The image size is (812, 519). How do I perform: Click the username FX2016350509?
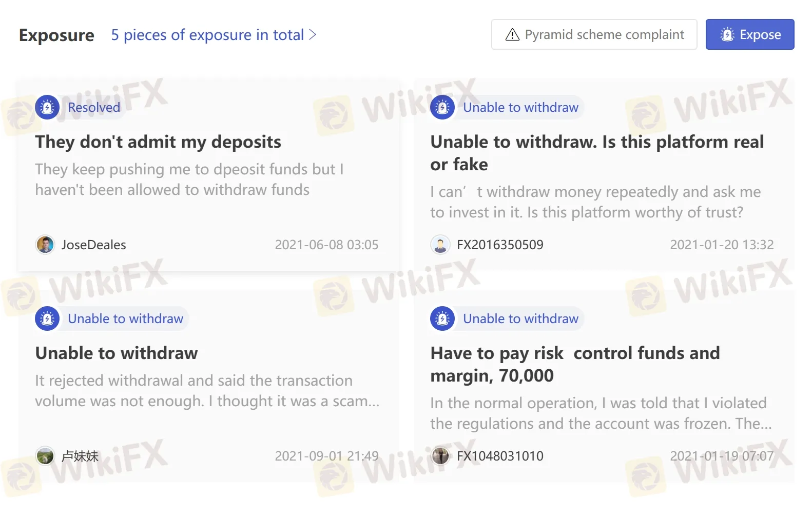pos(500,245)
